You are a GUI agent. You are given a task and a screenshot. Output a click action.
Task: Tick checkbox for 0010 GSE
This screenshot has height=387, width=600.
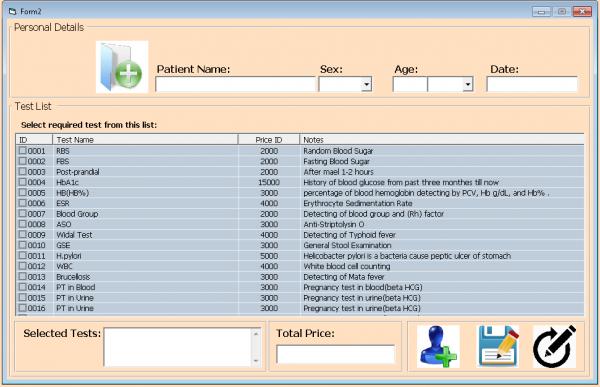(23, 245)
